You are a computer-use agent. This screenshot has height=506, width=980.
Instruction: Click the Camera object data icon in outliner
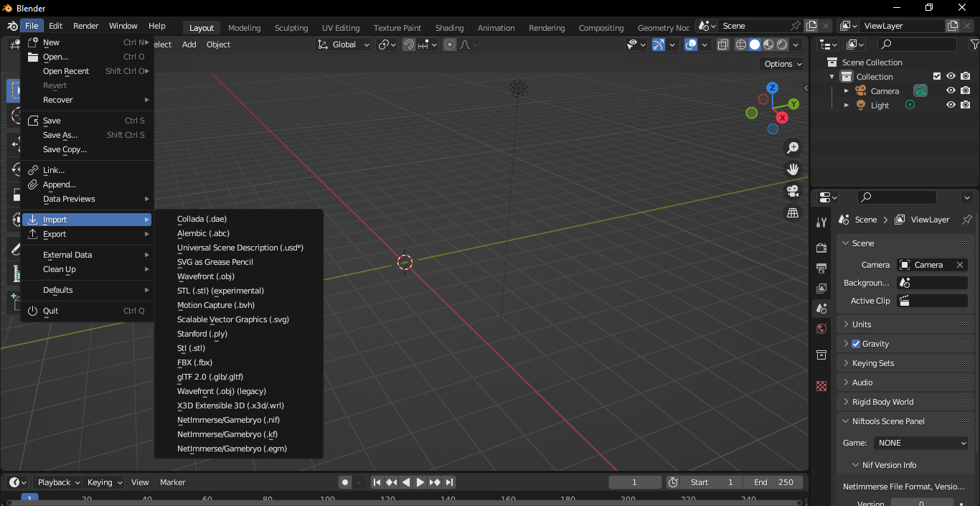pyautogui.click(x=920, y=90)
